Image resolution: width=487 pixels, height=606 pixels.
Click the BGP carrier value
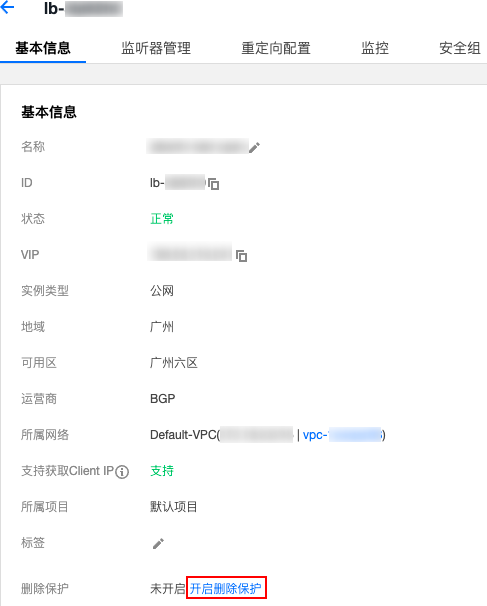click(163, 399)
